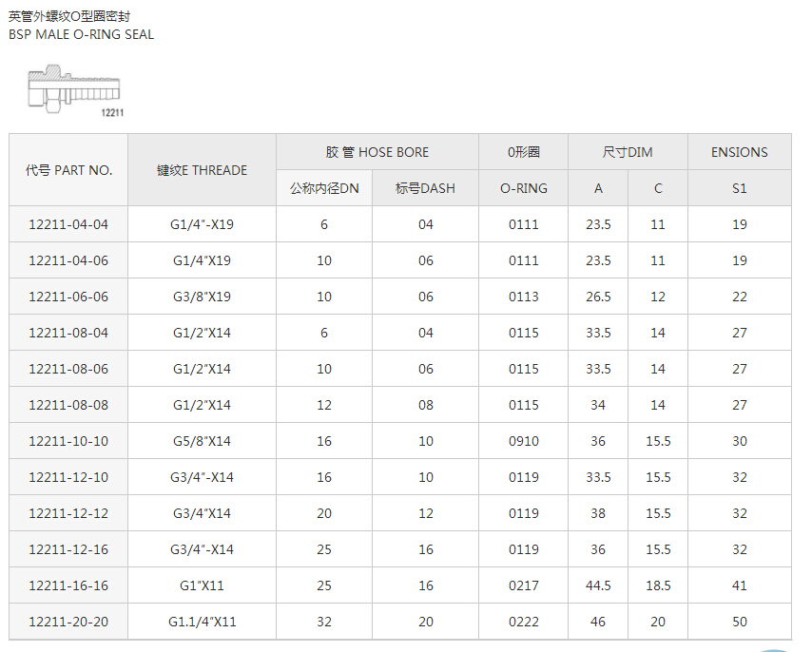Click the DASH sub-column header

pyautogui.click(x=425, y=188)
